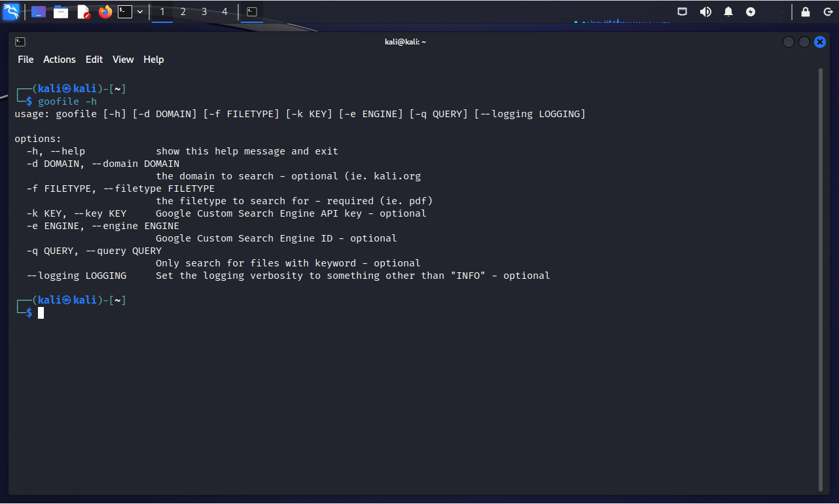Select the running terminal taskbar button

point(252,12)
